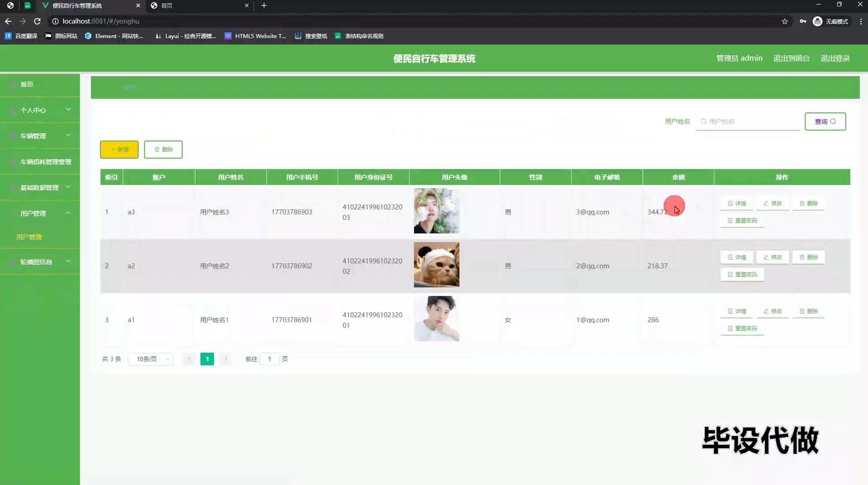Click 管理员 admin in the header
This screenshot has height=485, width=868.
739,58
